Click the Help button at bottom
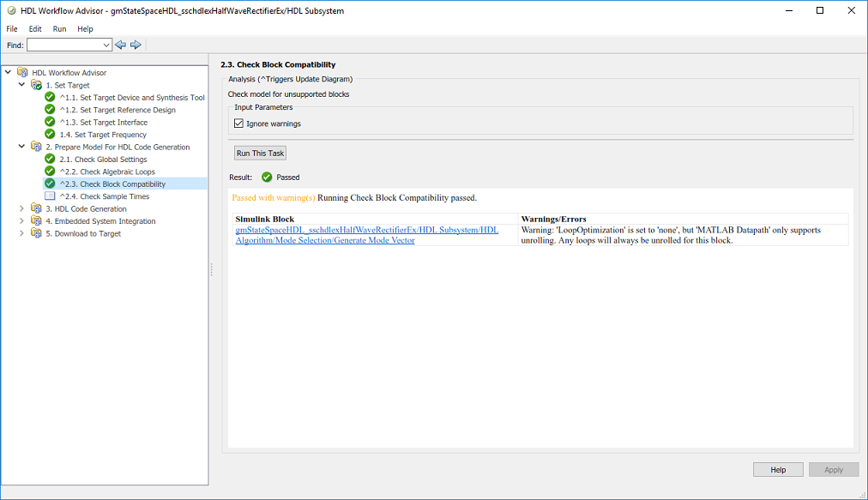 [x=778, y=469]
